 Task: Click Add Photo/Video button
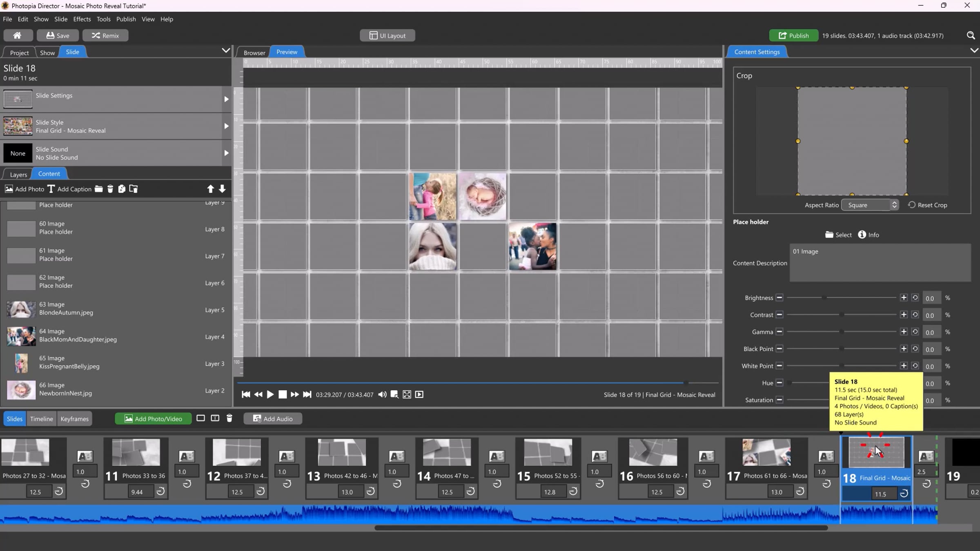coord(153,419)
